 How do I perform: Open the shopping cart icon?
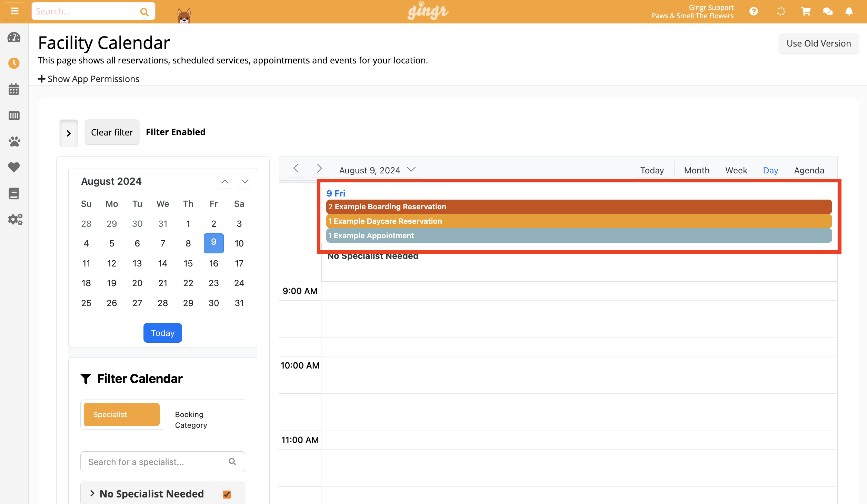tap(806, 11)
